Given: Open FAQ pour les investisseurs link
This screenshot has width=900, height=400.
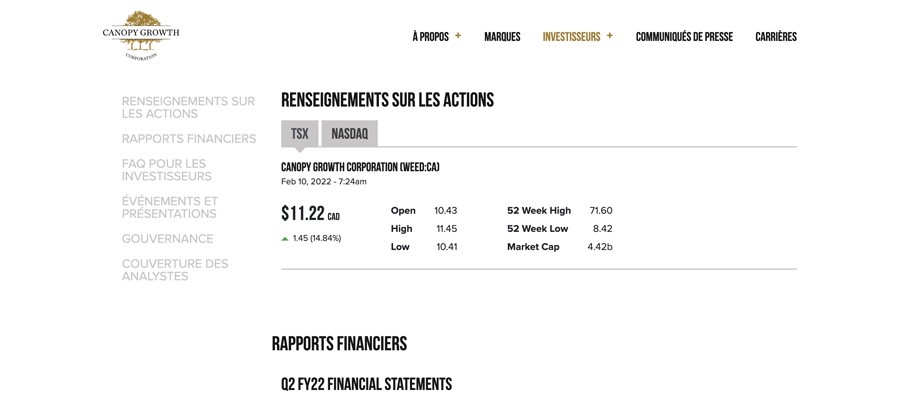Looking at the screenshot, I should 166,170.
